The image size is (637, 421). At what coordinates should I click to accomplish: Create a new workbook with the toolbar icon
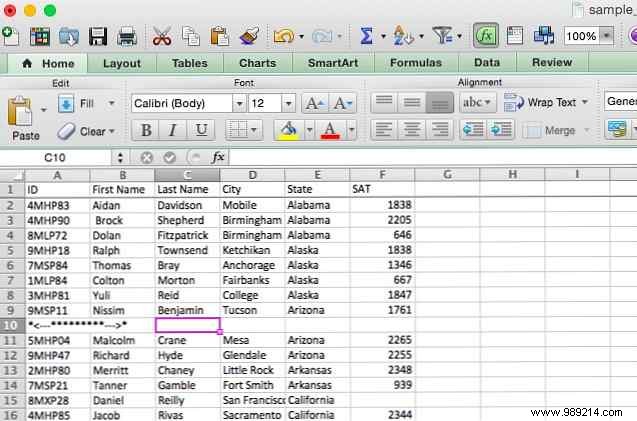click(x=11, y=36)
